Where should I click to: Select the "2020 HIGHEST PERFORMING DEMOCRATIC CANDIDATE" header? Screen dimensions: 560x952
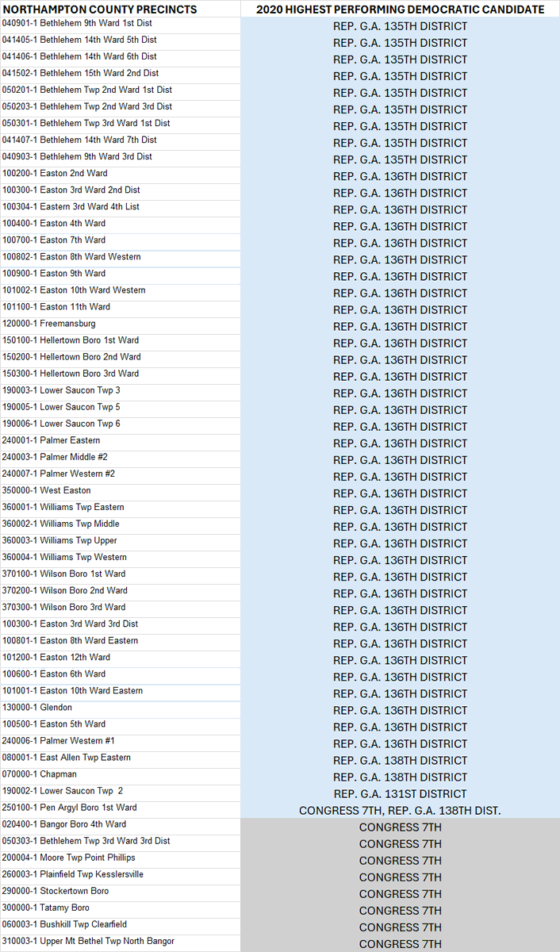401,9
